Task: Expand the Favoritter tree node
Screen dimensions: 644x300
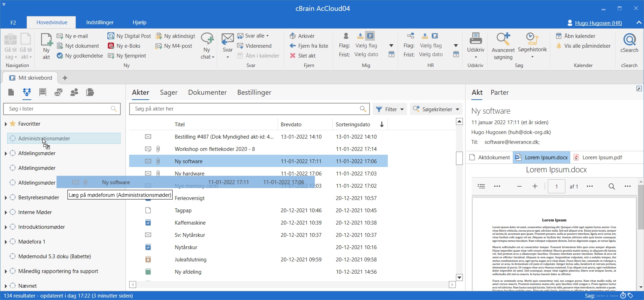Action: point(6,124)
